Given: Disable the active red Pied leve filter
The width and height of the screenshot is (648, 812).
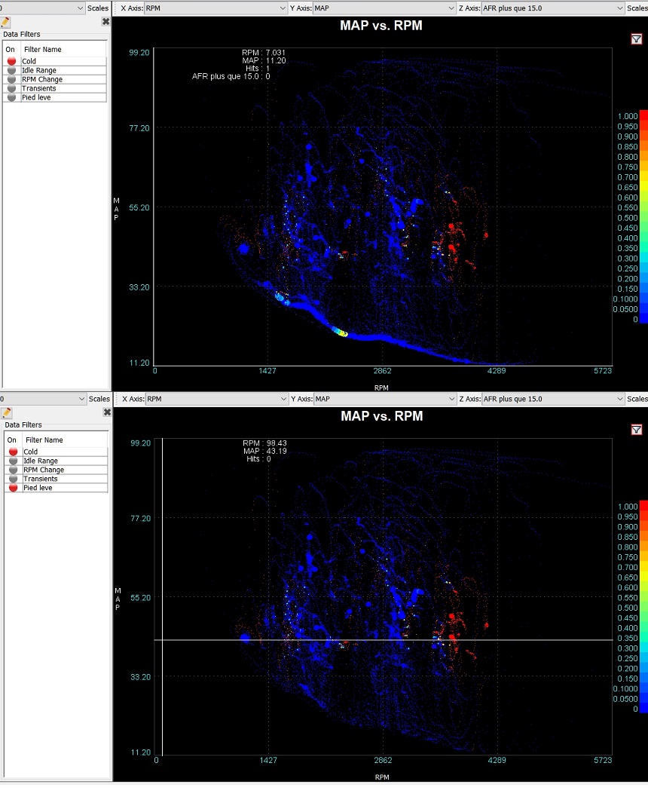Looking at the screenshot, I should (x=13, y=488).
